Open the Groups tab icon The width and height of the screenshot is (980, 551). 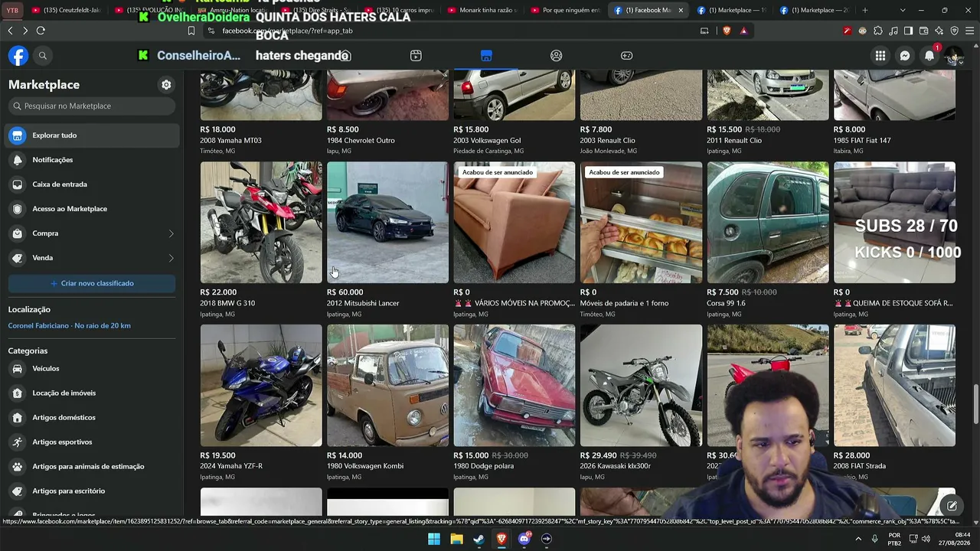[557, 56]
